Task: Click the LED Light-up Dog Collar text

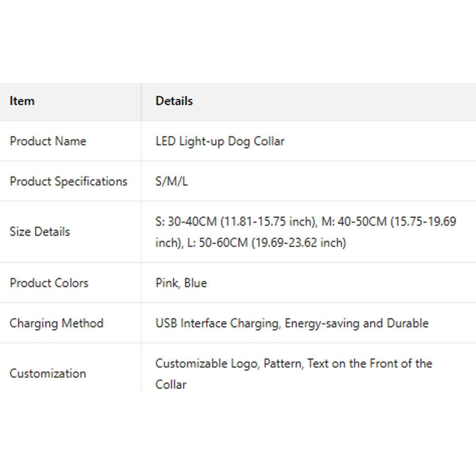Action: [x=220, y=141]
